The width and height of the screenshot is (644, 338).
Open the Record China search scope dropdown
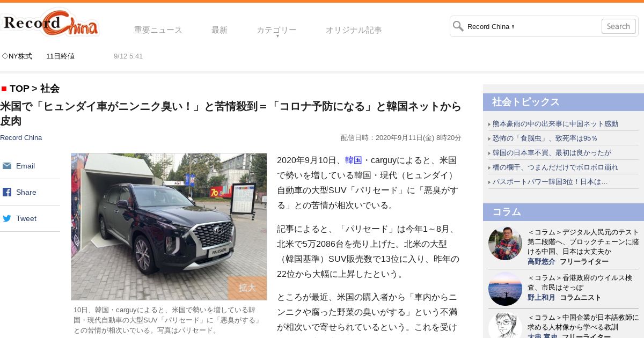pos(491,26)
